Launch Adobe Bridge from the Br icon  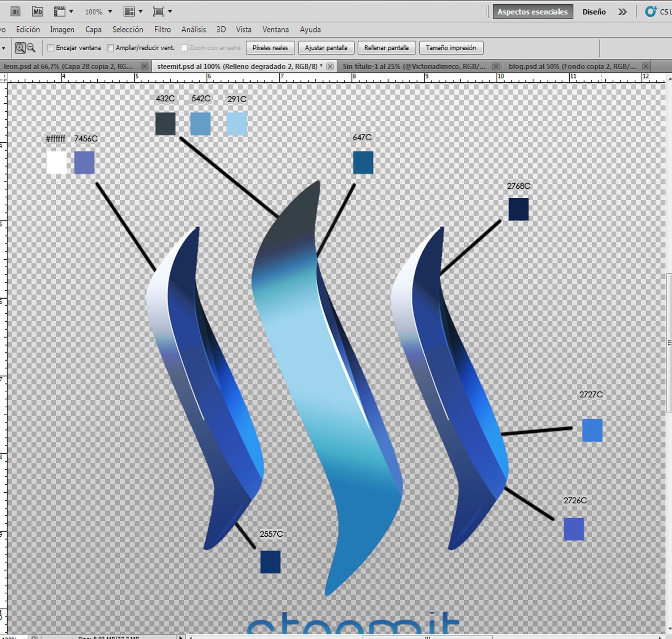(x=15, y=12)
